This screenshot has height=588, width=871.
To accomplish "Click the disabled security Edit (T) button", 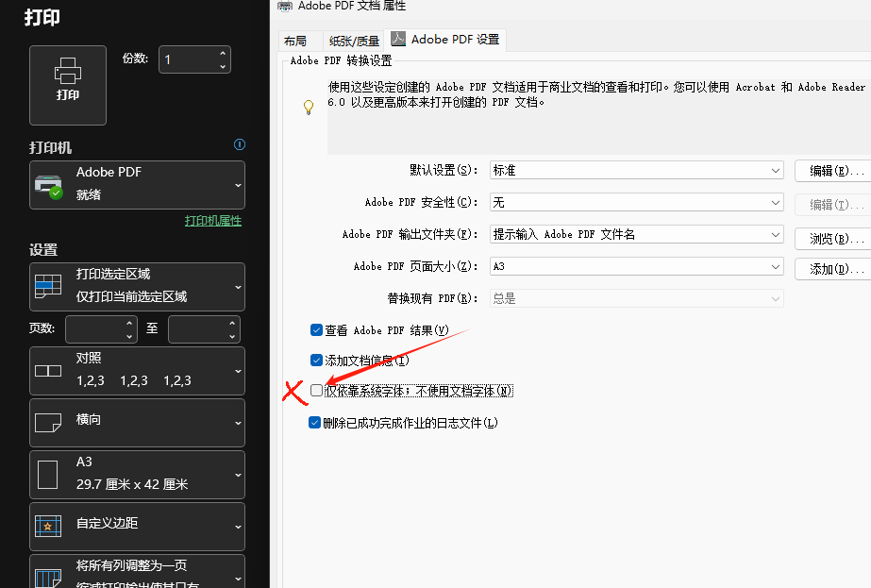I will [x=833, y=205].
